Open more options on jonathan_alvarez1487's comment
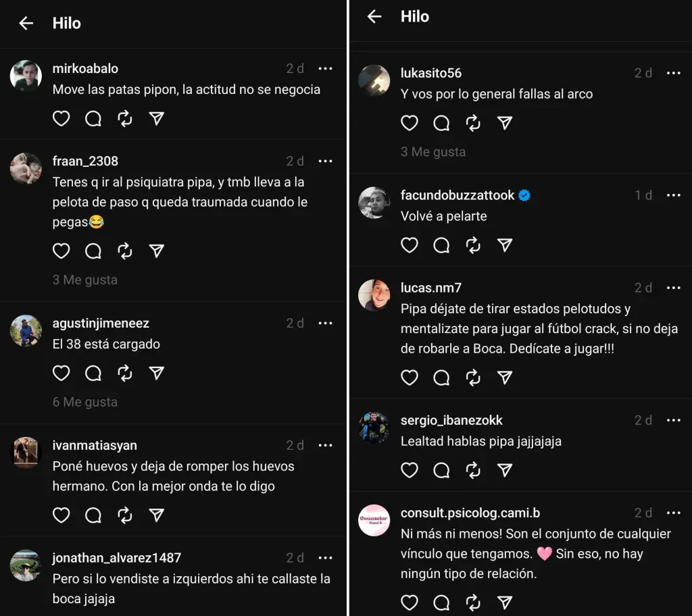The width and height of the screenshot is (692, 616). (326, 558)
